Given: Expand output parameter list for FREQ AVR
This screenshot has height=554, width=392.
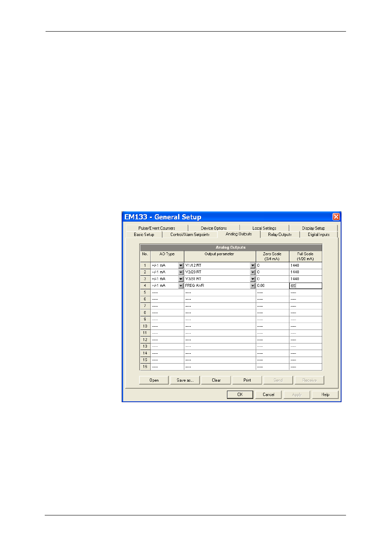Looking at the screenshot, I should click(253, 286).
